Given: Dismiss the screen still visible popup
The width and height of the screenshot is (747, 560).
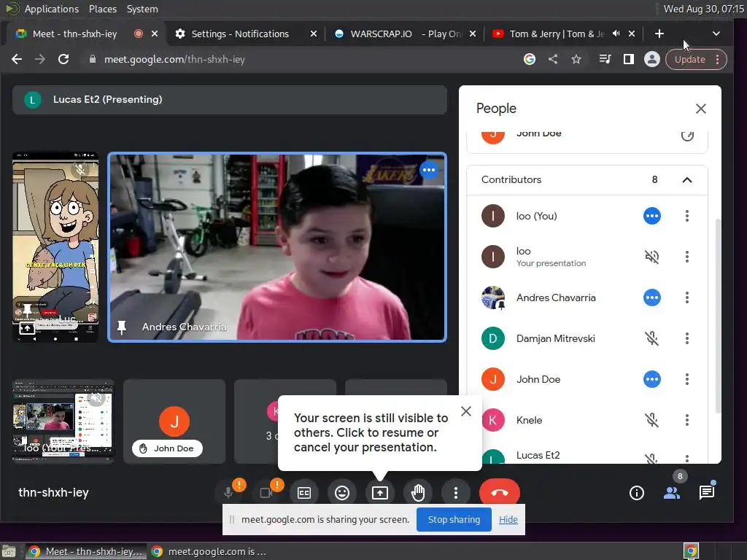Looking at the screenshot, I should point(466,411).
